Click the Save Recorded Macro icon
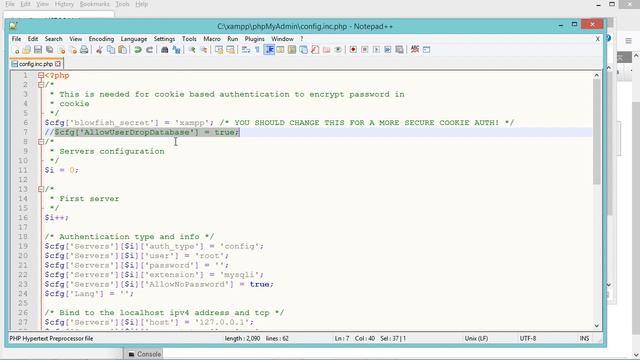Image resolution: width=640 pixels, height=360 pixels. (x=400, y=50)
